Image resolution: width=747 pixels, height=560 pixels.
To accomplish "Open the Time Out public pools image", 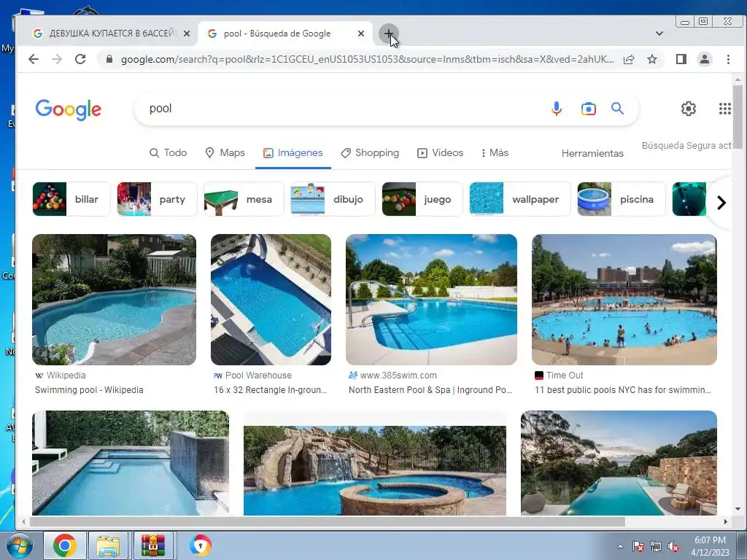I will click(624, 300).
